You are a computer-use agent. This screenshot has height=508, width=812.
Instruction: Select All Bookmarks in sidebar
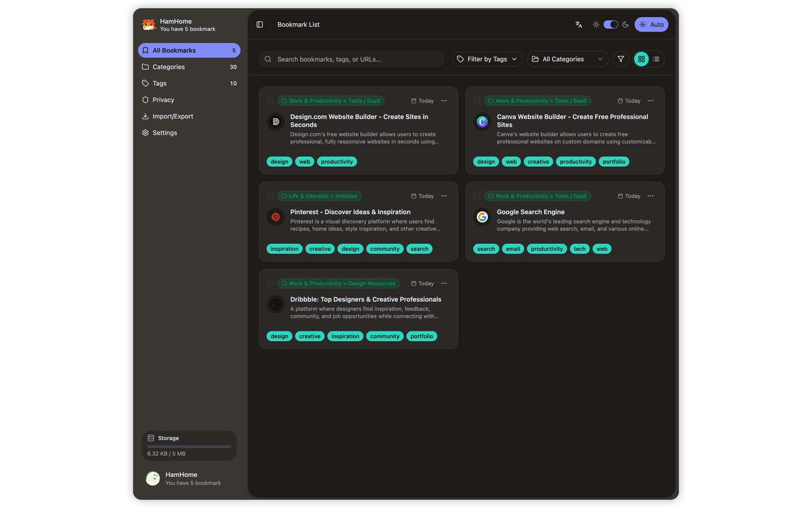point(189,50)
